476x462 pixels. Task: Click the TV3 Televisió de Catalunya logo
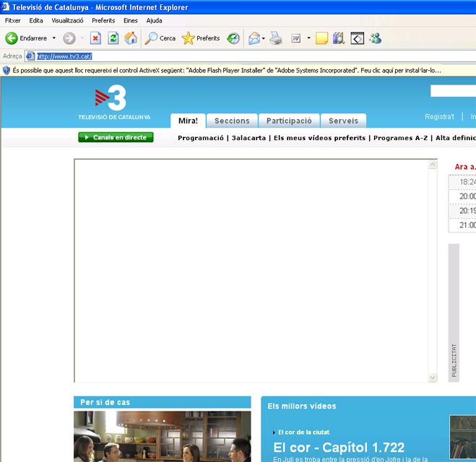point(114,103)
